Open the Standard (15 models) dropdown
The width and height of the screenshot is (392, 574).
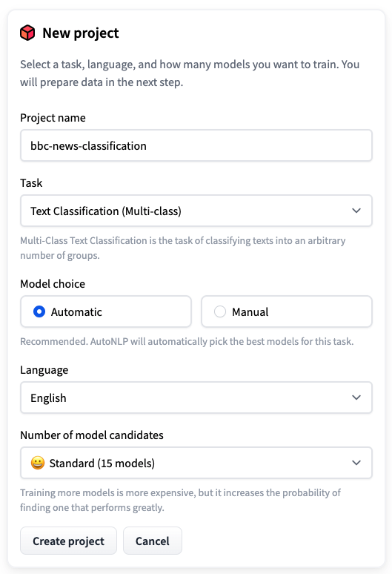(x=196, y=463)
